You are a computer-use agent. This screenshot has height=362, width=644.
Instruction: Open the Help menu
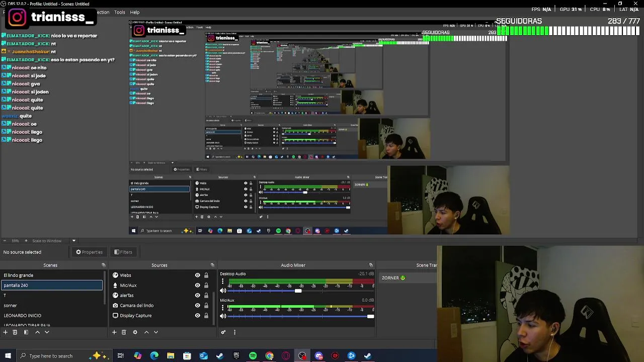(135, 12)
